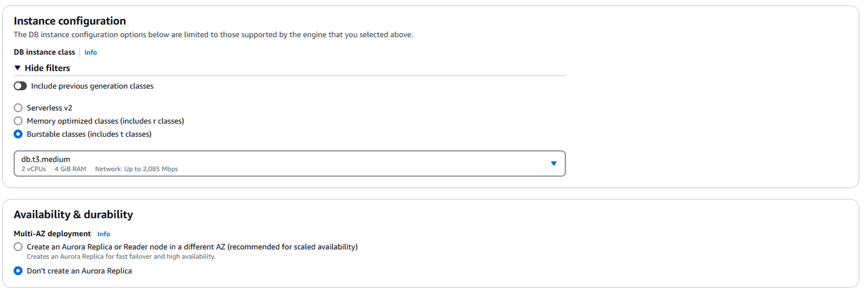Collapse filters using the black triangle icon
868x292 pixels.
click(x=18, y=68)
